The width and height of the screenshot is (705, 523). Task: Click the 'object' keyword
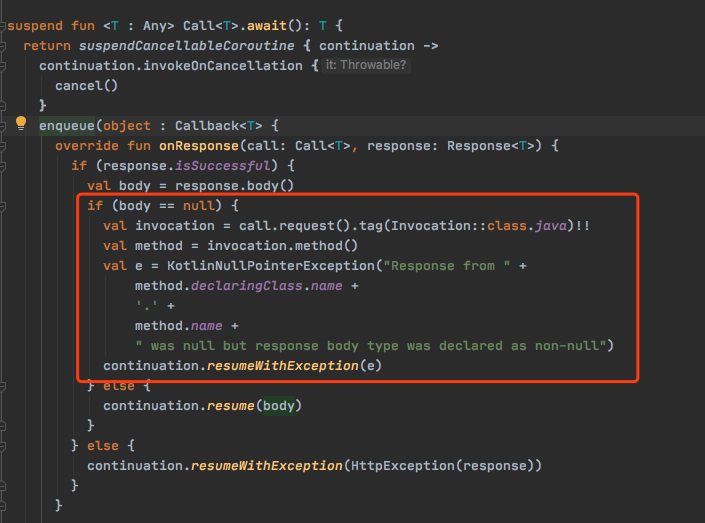(x=127, y=126)
